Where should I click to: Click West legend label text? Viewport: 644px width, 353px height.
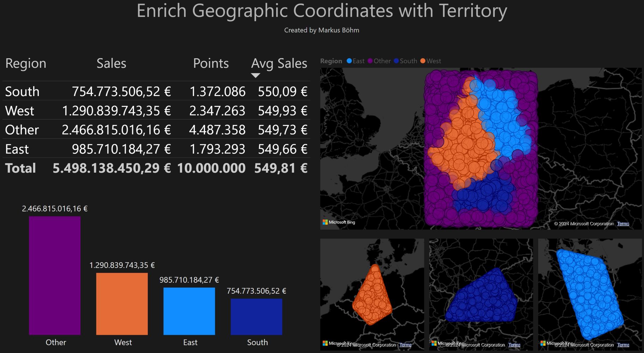click(434, 61)
